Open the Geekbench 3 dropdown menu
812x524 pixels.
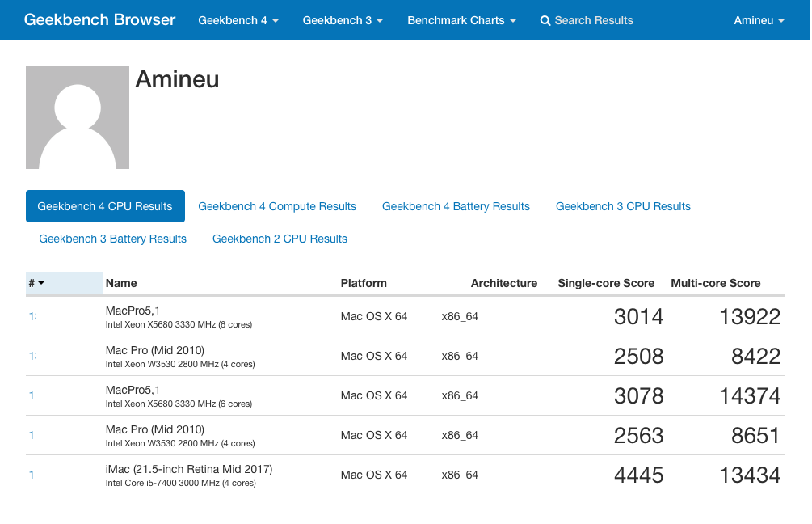pyautogui.click(x=343, y=20)
